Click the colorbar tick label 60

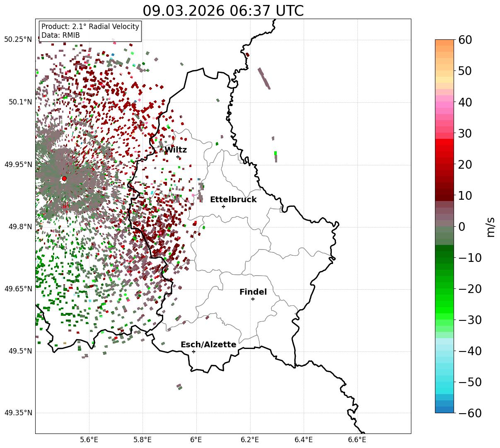465,40
